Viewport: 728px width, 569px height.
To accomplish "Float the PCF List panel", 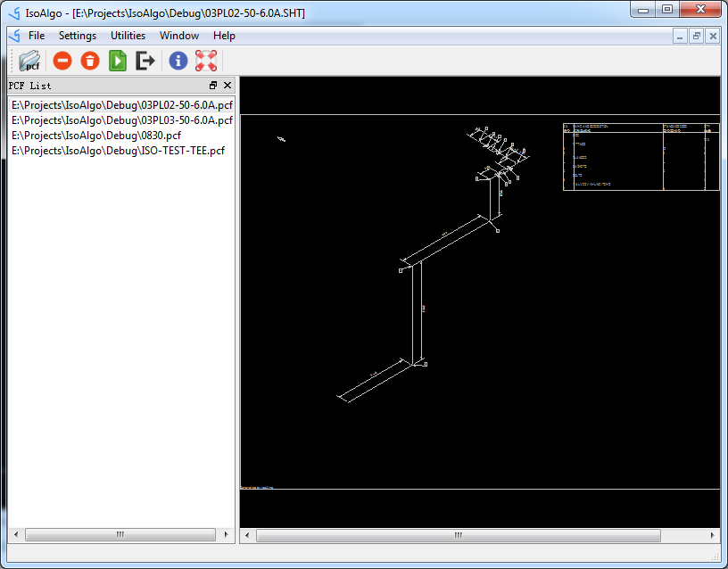I will point(213,86).
